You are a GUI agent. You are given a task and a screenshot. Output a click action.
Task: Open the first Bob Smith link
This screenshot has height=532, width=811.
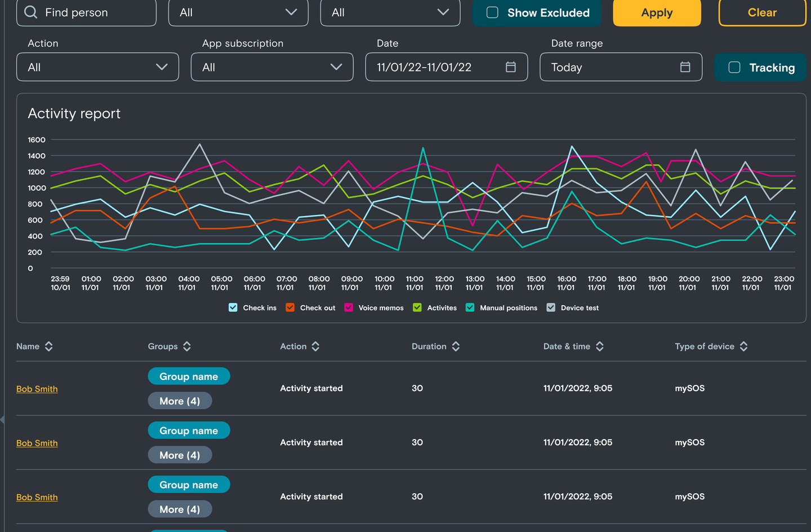(x=37, y=388)
